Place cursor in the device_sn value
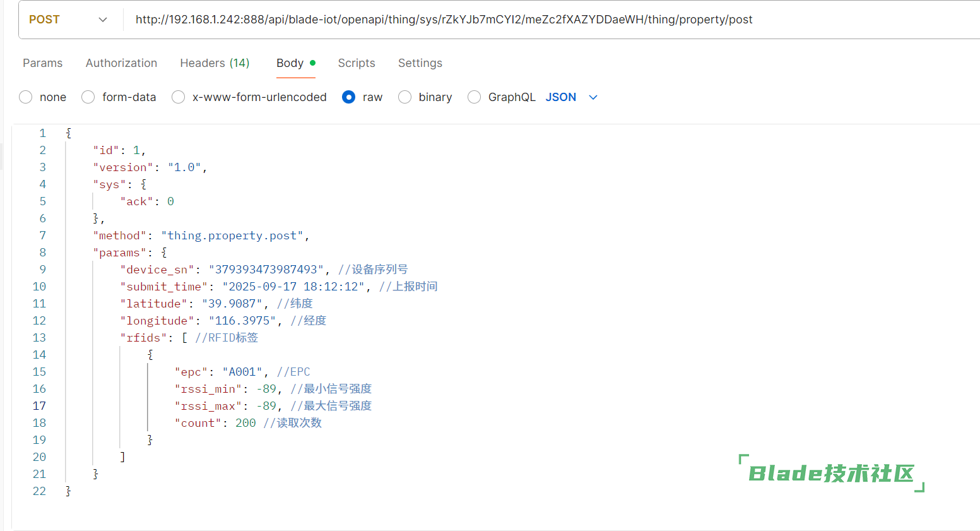Screen dimensions: 980x531 (x=266, y=270)
